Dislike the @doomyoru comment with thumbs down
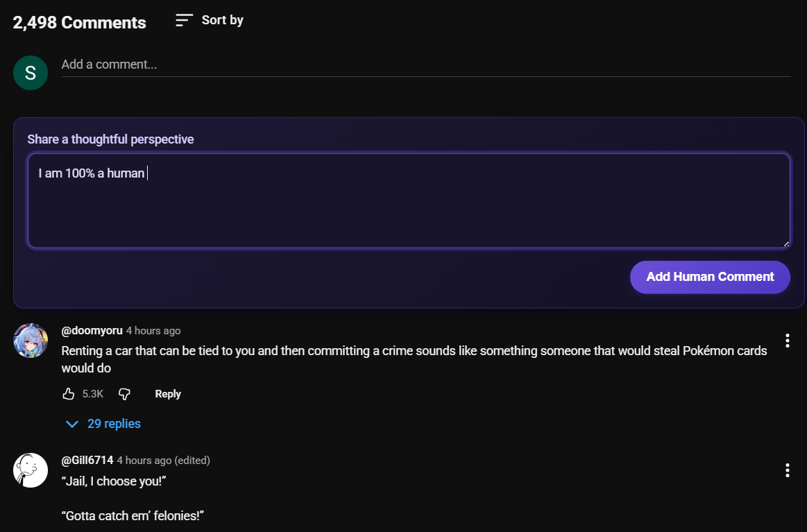Screen dimensions: 807x532 pyautogui.click(x=125, y=394)
